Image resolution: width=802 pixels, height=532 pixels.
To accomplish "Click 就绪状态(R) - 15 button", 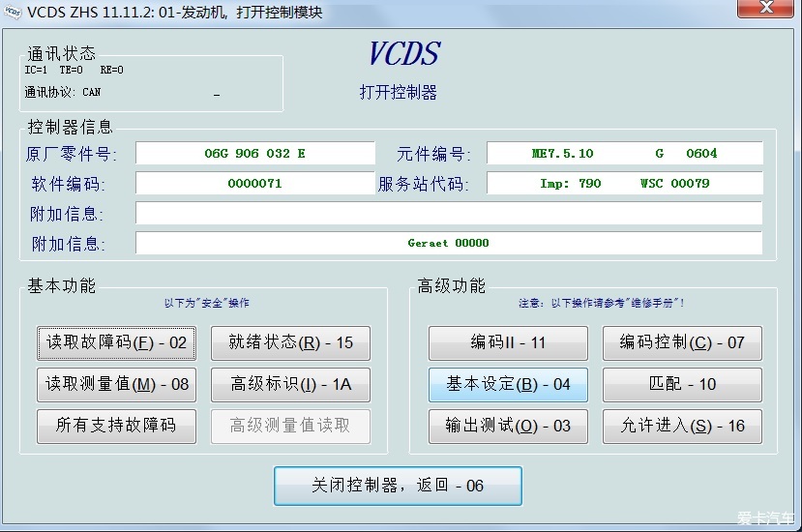I will pyautogui.click(x=290, y=342).
